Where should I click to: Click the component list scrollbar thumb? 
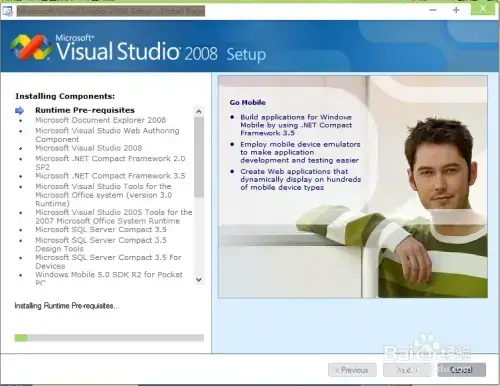(x=199, y=157)
